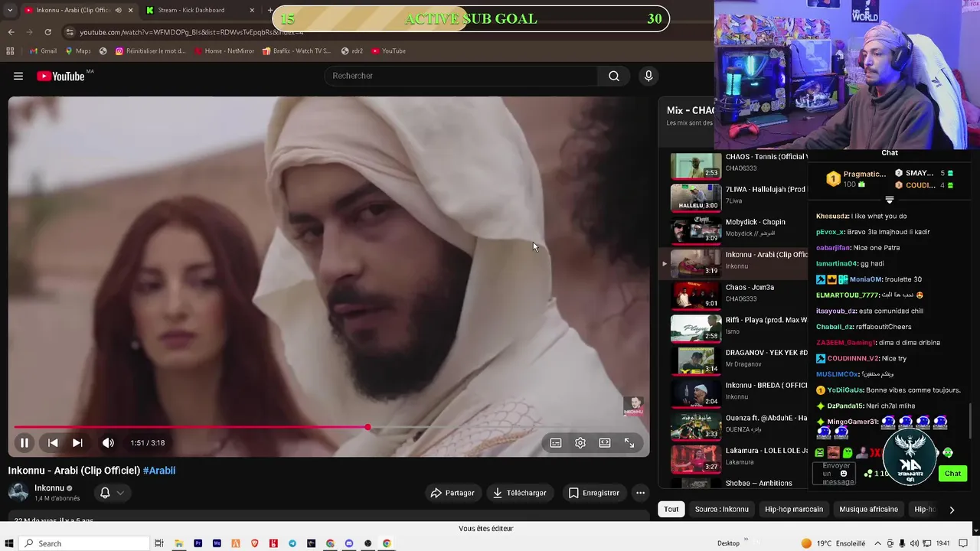Collapse the chat leaderboard expander
This screenshot has height=551, width=980.
pyautogui.click(x=889, y=200)
